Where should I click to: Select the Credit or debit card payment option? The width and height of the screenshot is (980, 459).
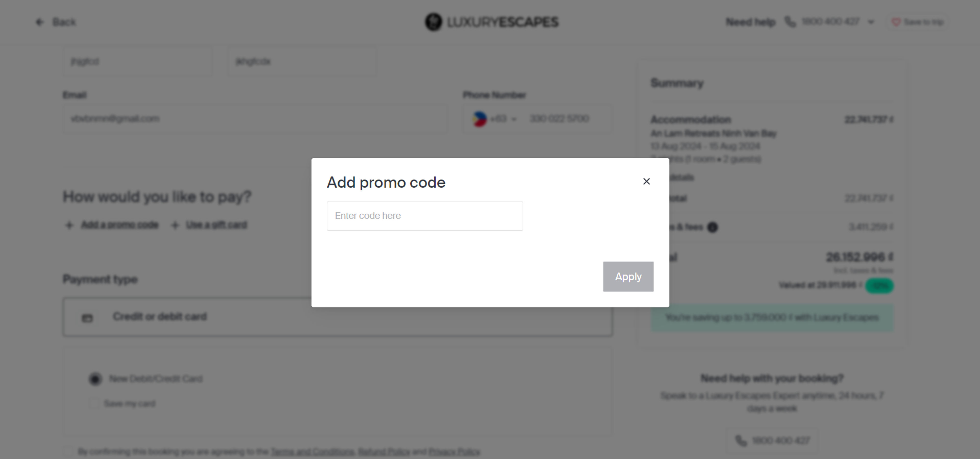(x=160, y=317)
